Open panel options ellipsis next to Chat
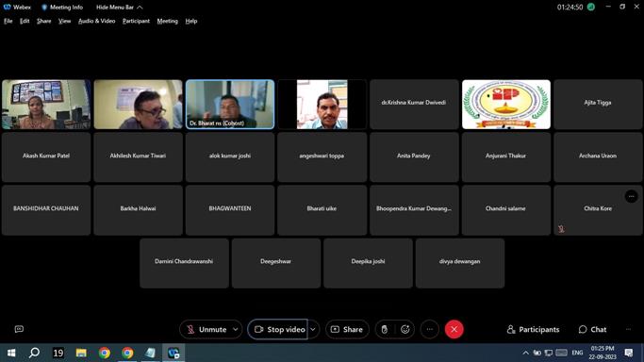 tap(628, 329)
